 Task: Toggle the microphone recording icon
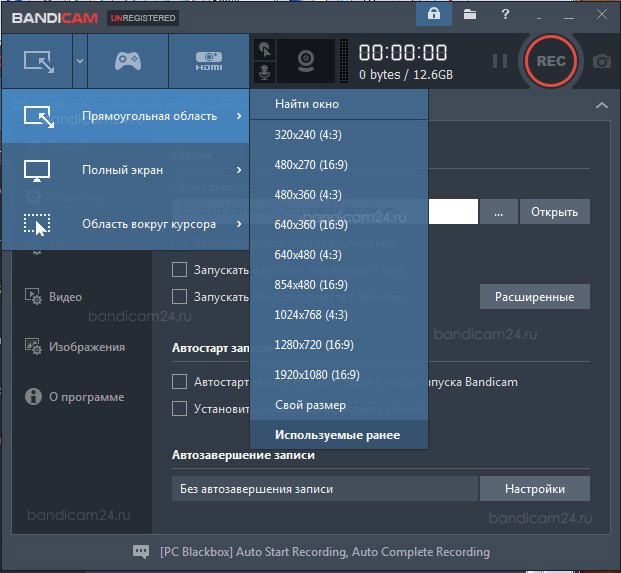265,72
